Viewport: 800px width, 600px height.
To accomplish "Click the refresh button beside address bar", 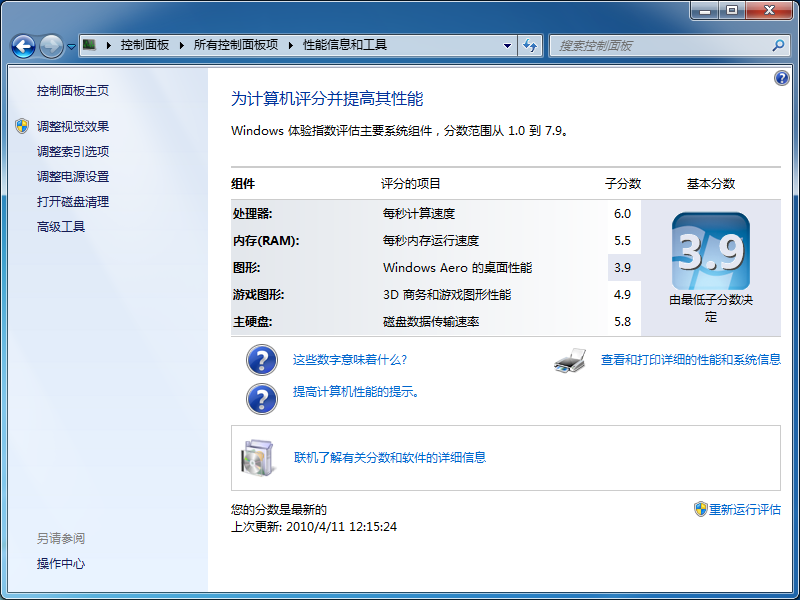I will click(x=530, y=45).
